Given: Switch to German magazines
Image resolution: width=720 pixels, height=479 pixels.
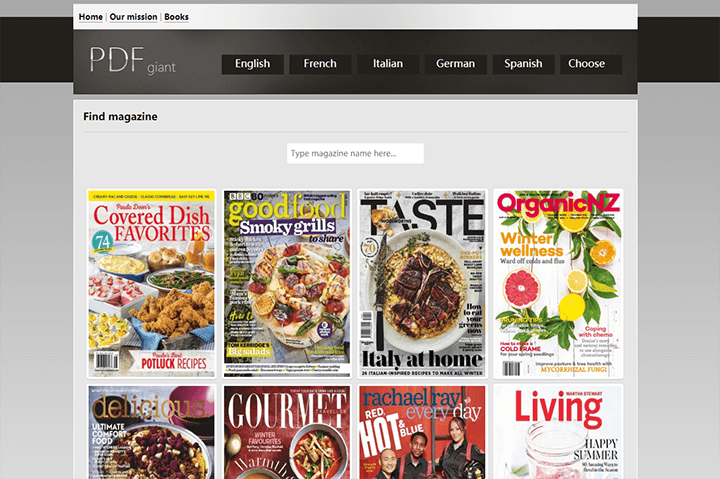Looking at the screenshot, I should coord(455,64).
